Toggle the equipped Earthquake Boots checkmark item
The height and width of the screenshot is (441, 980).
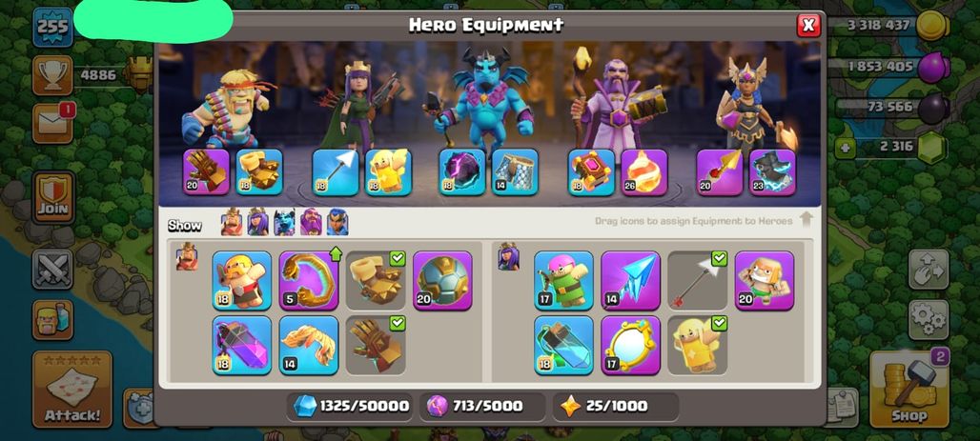pos(376,280)
